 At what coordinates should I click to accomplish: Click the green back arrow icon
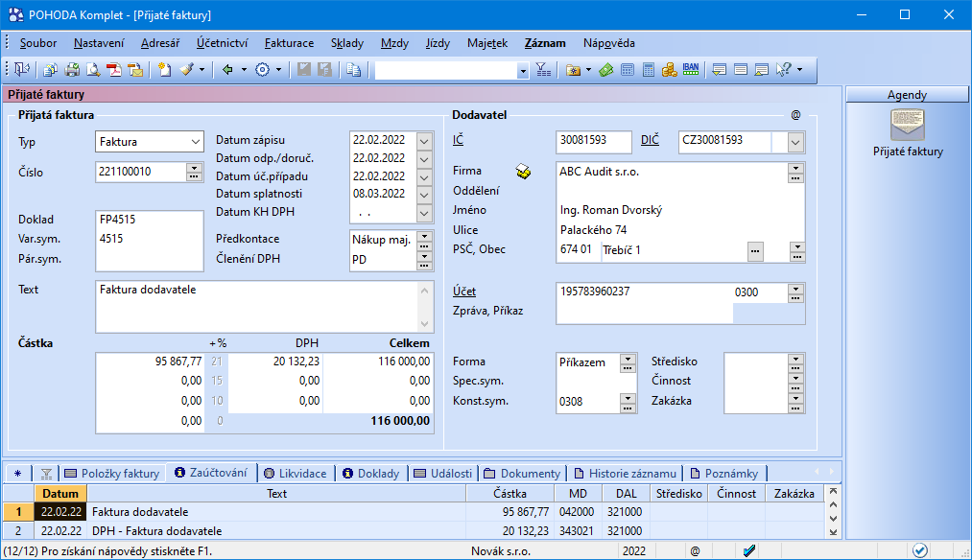[227, 70]
